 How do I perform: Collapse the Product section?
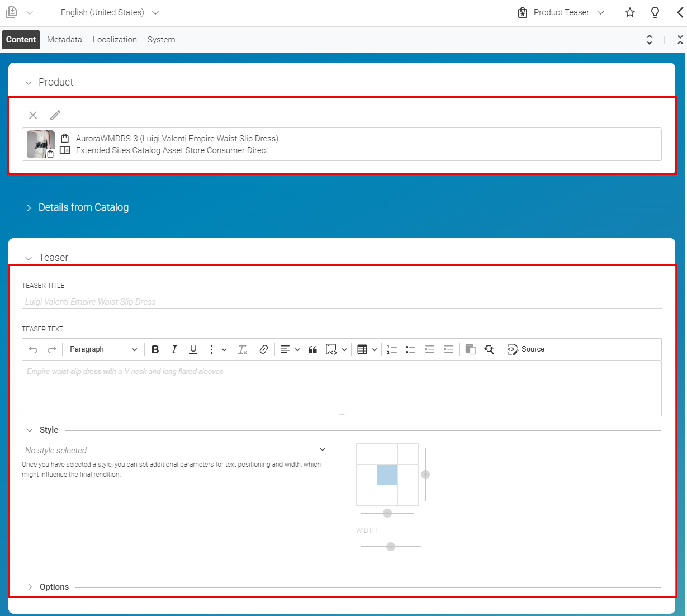pos(29,83)
